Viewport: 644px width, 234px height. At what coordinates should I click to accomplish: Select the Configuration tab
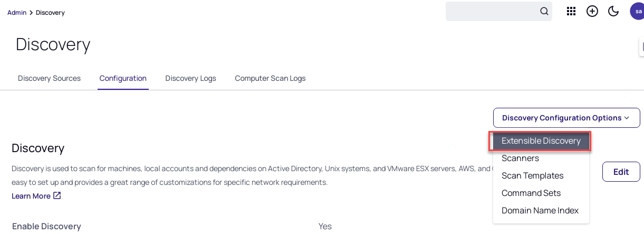[123, 78]
